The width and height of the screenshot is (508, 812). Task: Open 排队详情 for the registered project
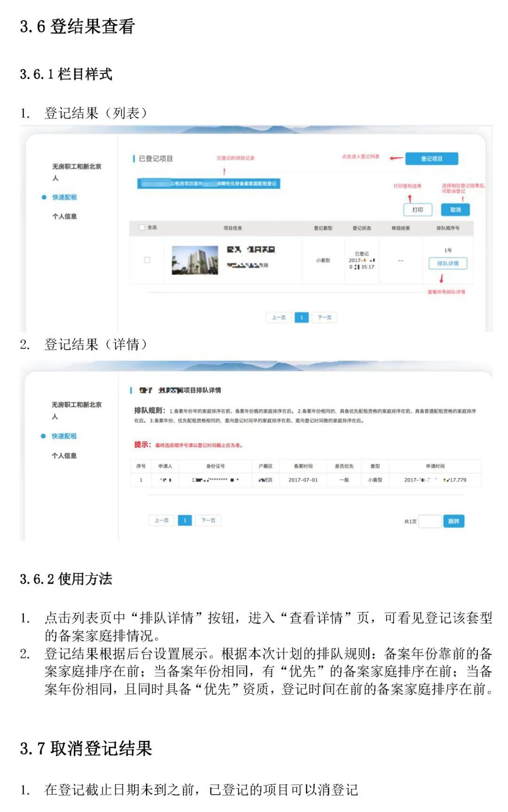(448, 264)
